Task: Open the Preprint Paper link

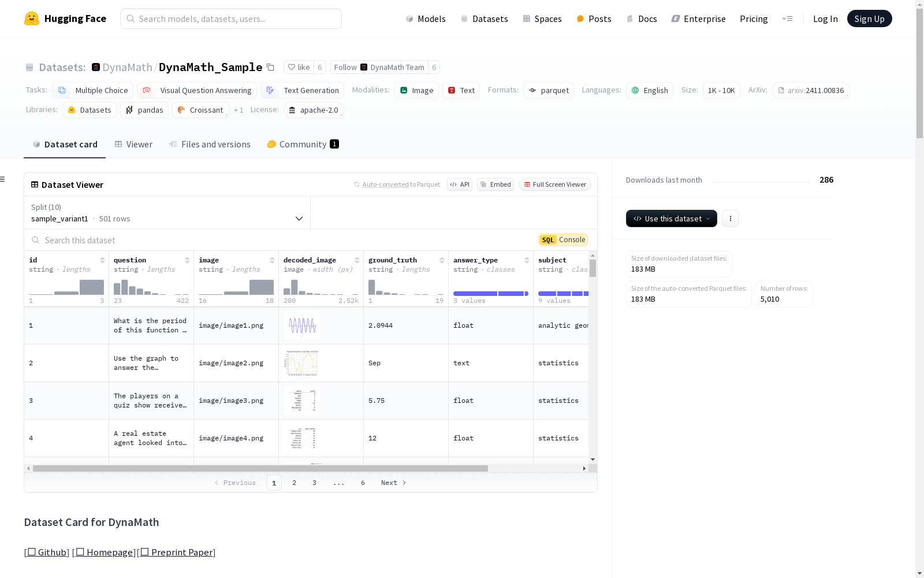Action: tap(177, 552)
